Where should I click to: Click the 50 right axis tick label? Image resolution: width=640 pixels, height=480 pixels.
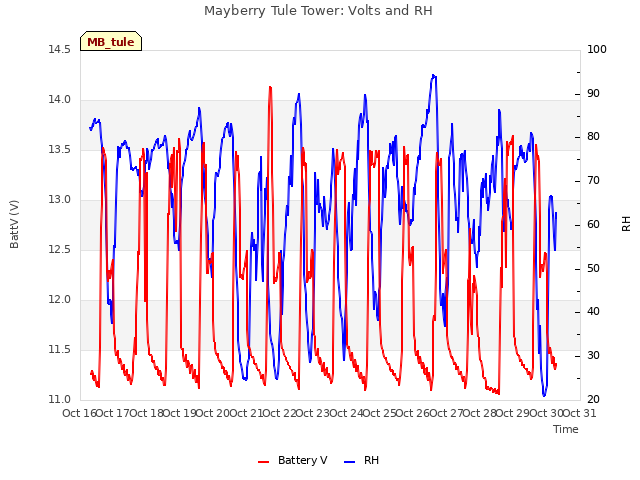pos(593,269)
